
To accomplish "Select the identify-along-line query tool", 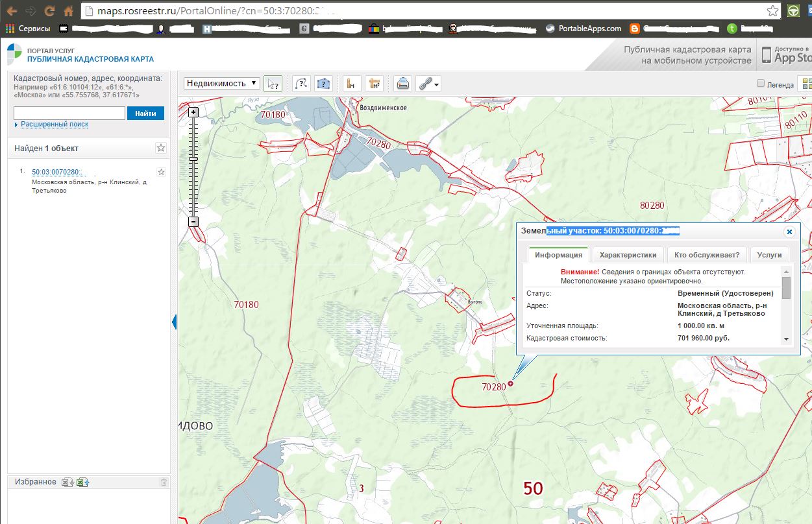I will (x=301, y=84).
